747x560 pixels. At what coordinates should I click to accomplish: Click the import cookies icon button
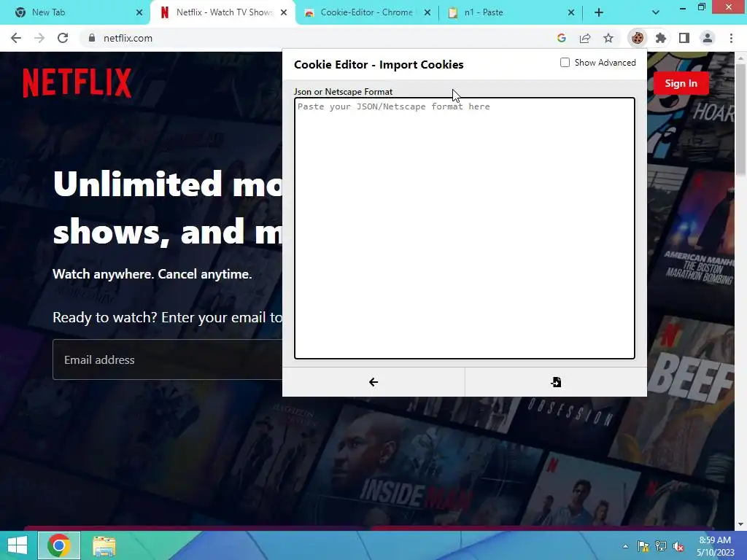click(556, 382)
